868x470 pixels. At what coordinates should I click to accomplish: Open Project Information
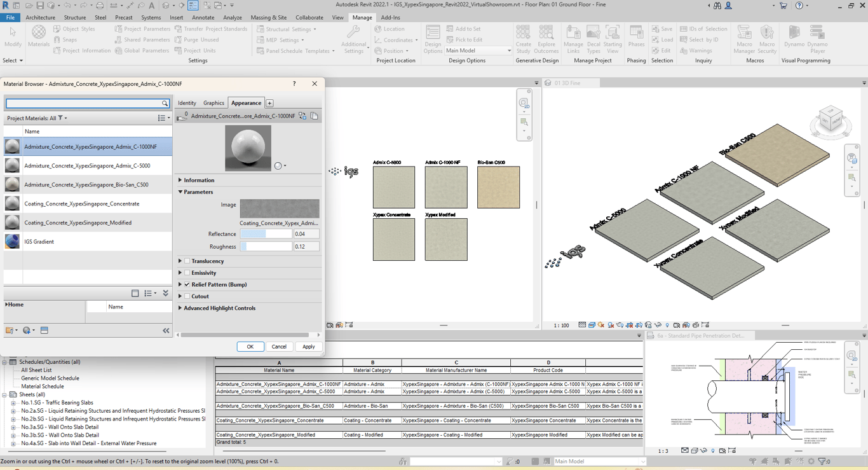[x=82, y=50]
